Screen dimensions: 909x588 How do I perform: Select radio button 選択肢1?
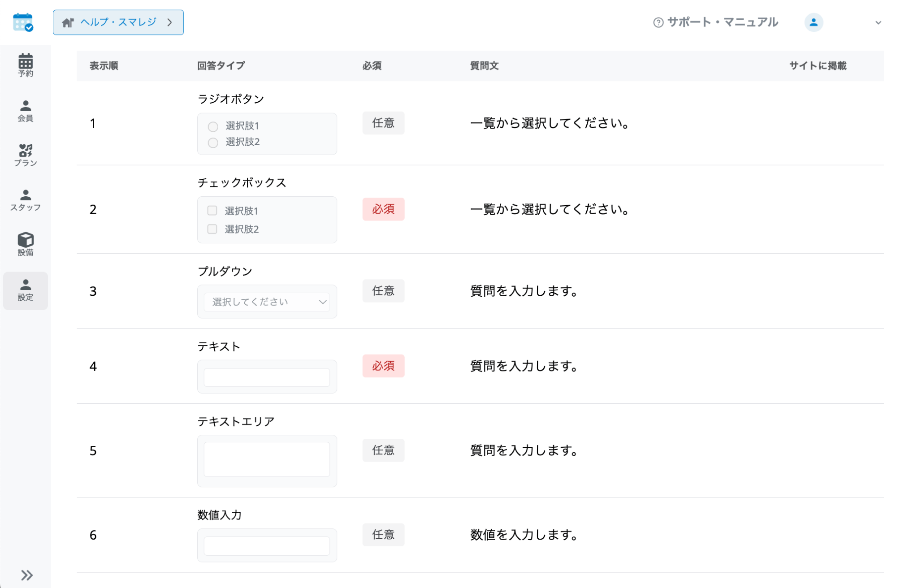click(x=213, y=126)
